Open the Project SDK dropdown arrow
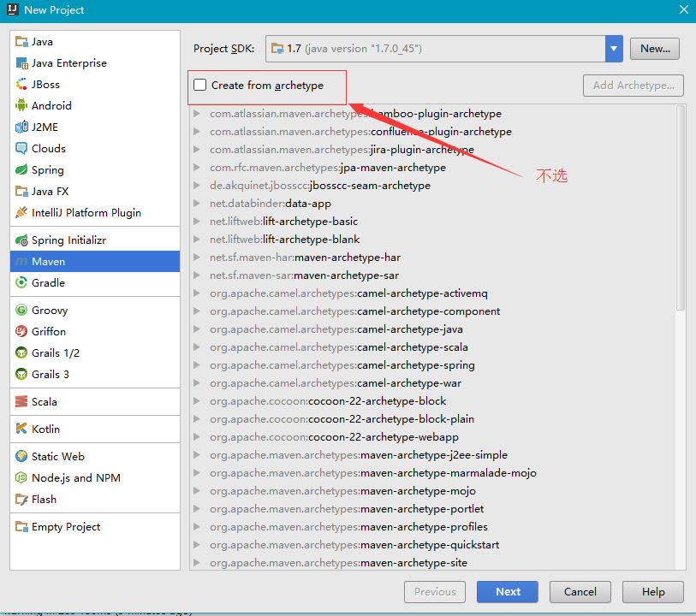Image resolution: width=696 pixels, height=616 pixels. click(614, 49)
